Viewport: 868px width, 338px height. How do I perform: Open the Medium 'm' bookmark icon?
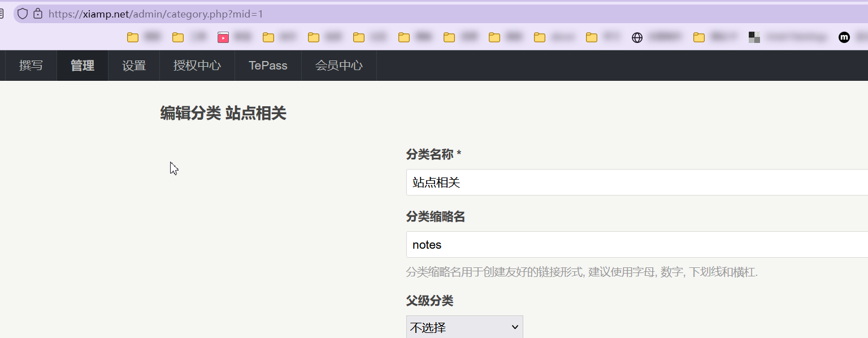click(844, 37)
